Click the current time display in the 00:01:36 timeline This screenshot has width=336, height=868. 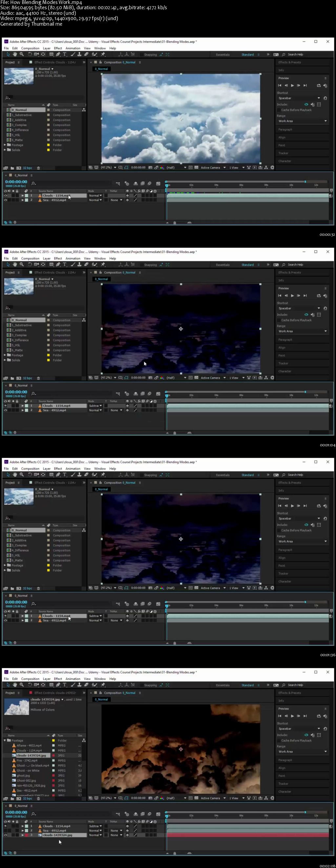point(16,602)
